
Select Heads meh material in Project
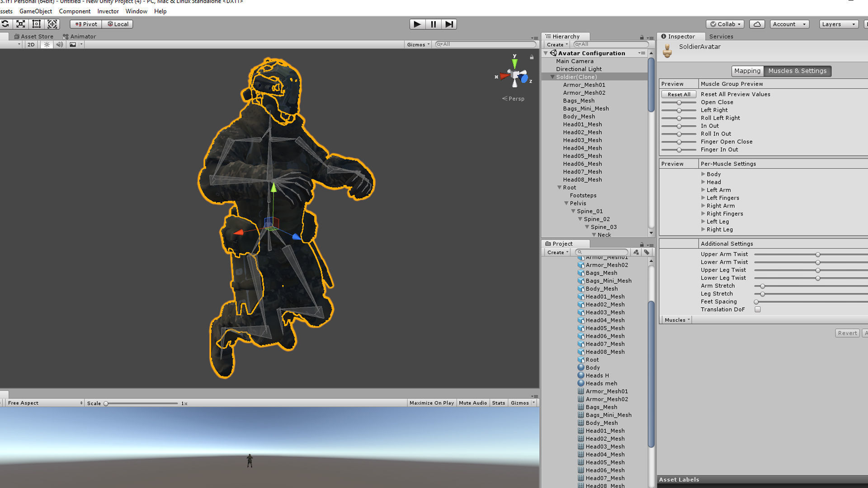pos(601,383)
